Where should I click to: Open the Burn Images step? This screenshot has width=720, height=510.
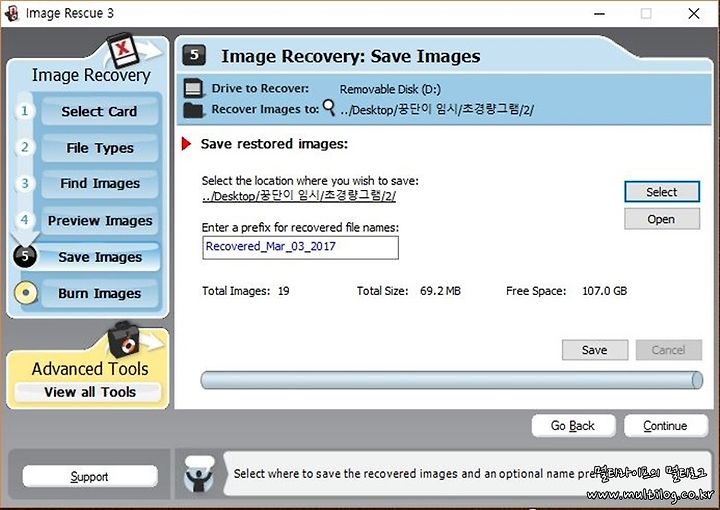(100, 293)
